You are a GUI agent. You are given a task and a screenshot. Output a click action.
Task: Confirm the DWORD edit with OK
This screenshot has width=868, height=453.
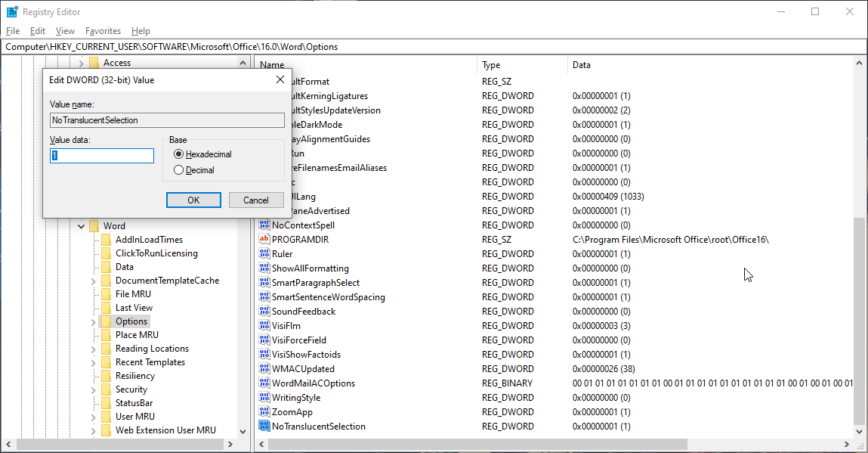(x=193, y=200)
